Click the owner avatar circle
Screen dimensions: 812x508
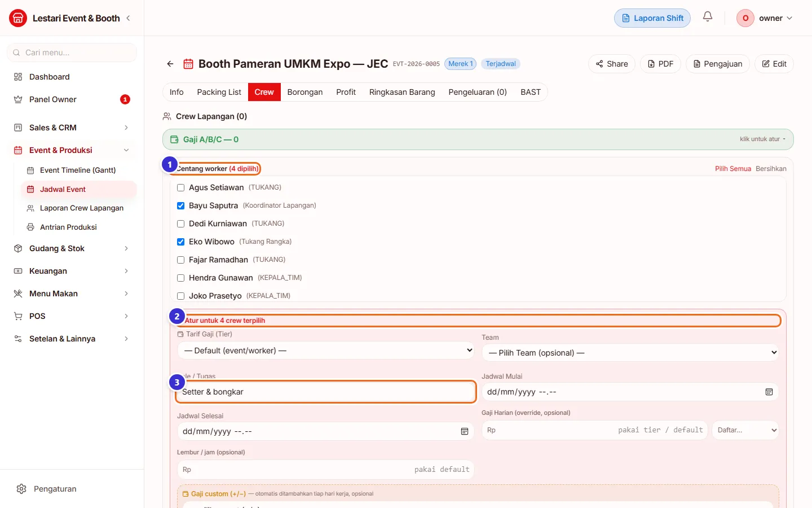coord(745,18)
